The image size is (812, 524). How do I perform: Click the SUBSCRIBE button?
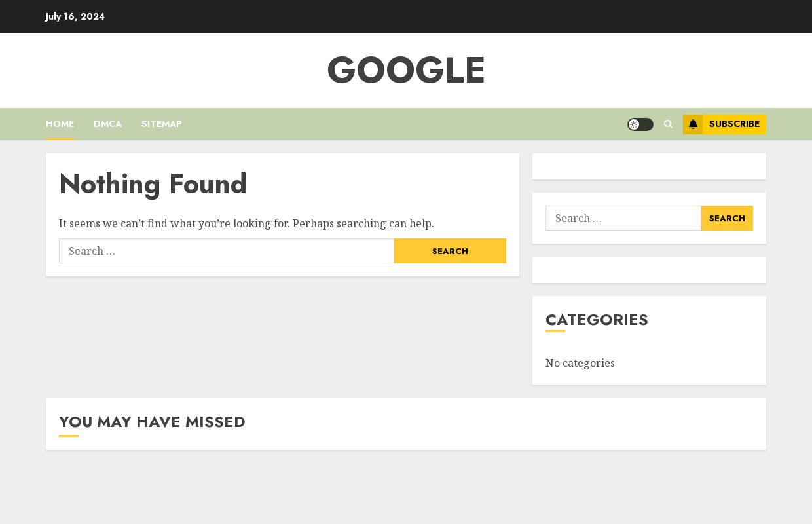734,124
